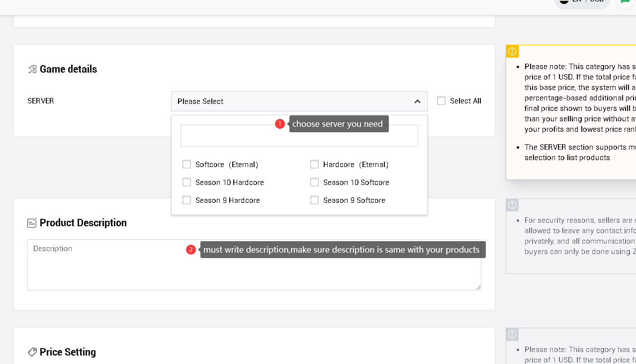Click the red step 1 badge
The width and height of the screenshot is (636, 364).
[280, 124]
